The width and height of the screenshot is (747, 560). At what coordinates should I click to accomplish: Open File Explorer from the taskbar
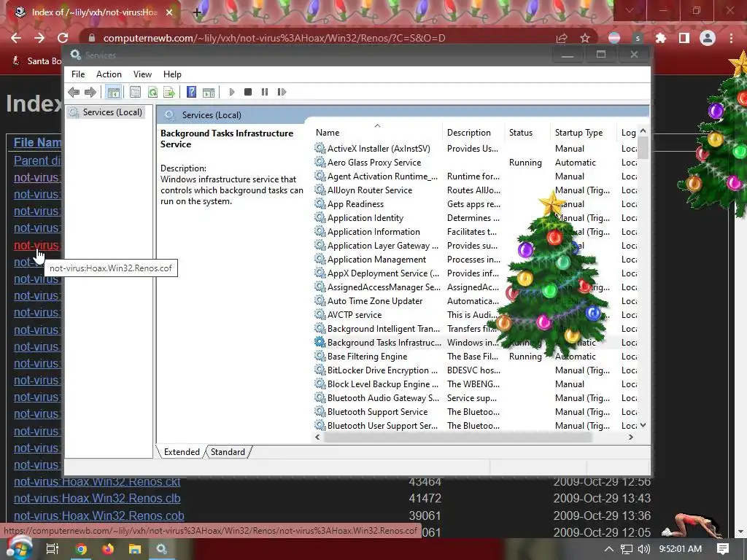[135, 549]
